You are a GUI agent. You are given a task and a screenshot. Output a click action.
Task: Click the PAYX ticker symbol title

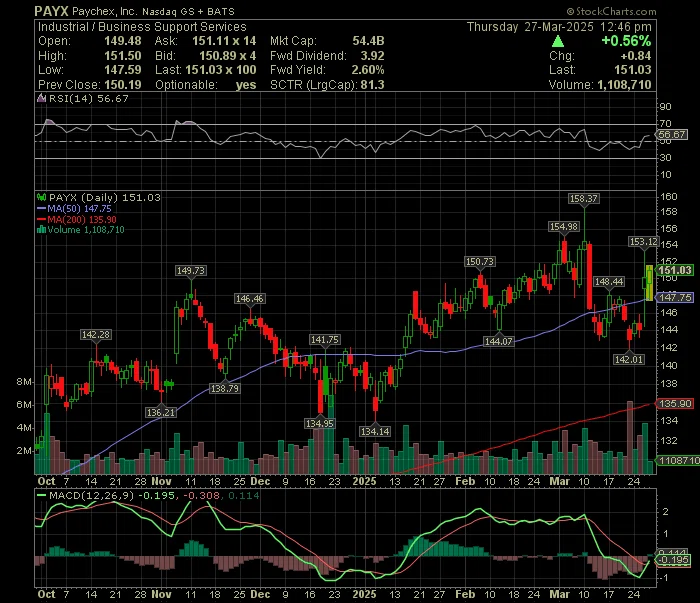(51, 11)
